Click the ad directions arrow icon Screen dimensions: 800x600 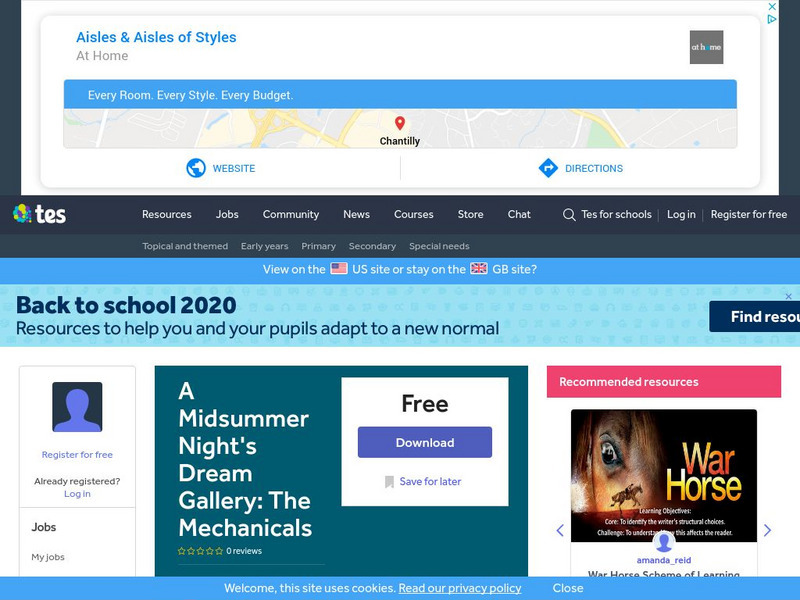548,168
